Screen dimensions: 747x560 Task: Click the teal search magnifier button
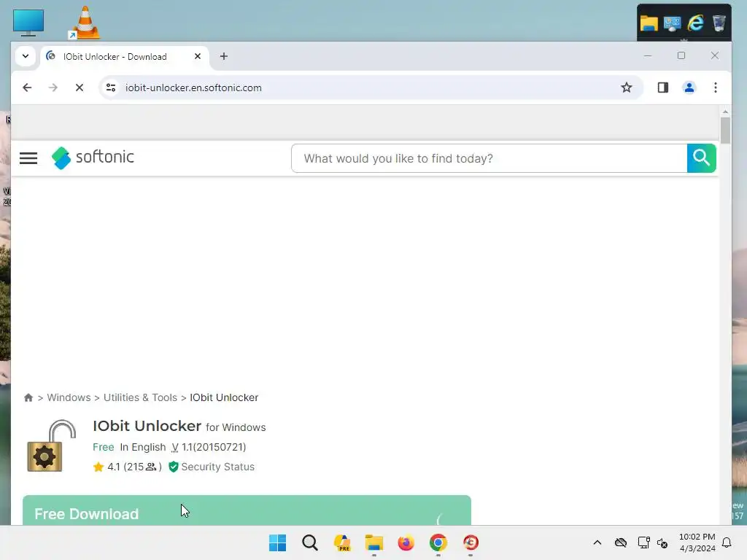click(701, 158)
